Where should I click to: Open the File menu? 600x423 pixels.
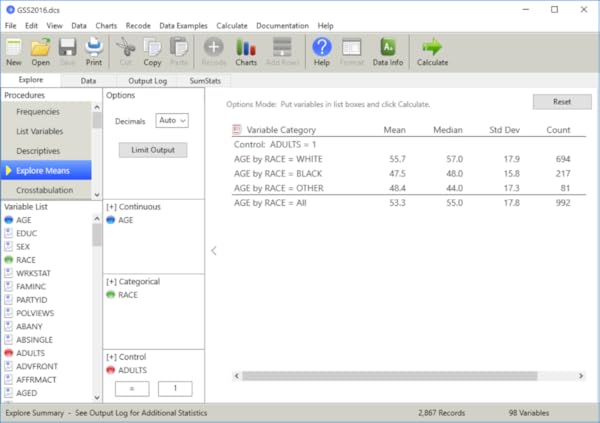pos(10,26)
